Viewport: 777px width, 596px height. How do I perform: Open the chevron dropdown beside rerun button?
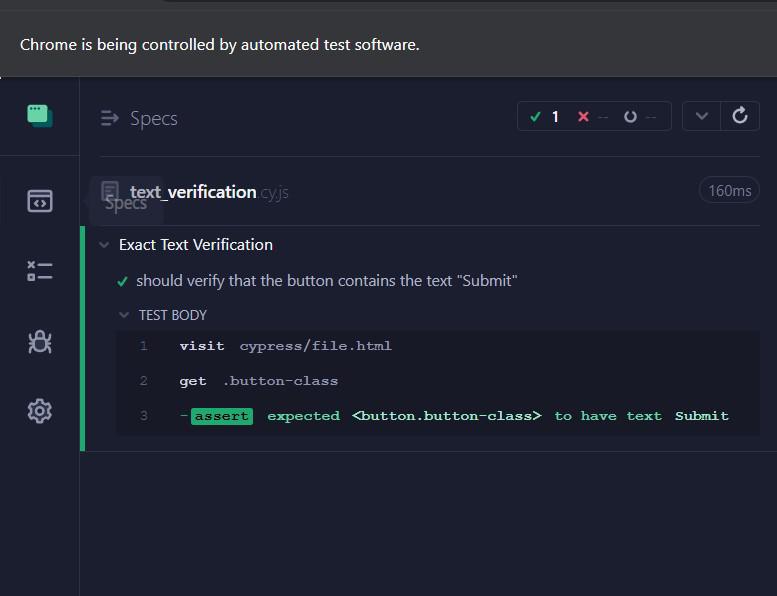tap(702, 116)
